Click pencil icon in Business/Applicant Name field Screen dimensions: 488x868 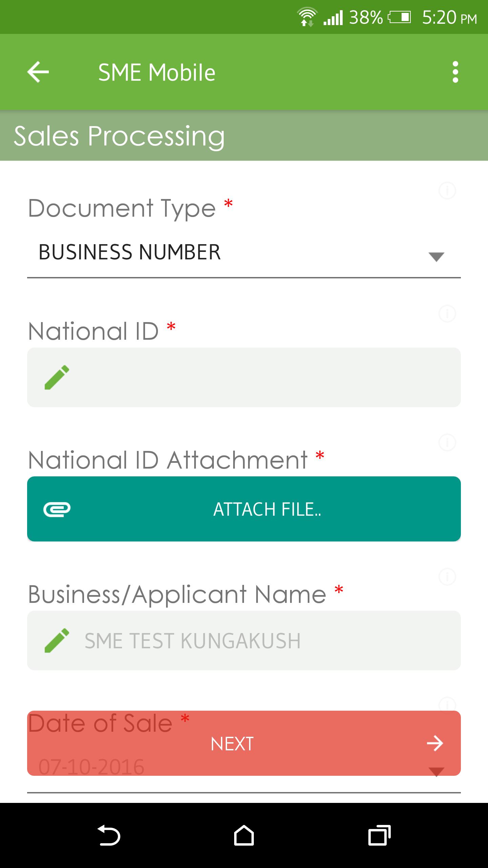click(57, 640)
